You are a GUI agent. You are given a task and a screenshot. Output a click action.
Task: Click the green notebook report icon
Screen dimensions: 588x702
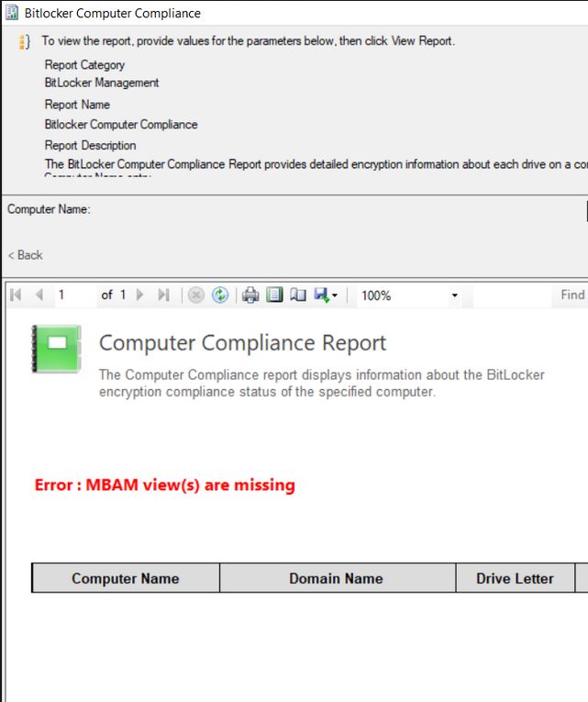click(56, 349)
